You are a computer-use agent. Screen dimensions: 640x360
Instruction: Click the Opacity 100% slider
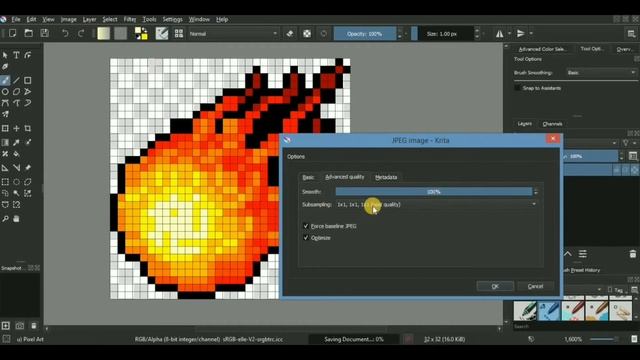pos(365,33)
